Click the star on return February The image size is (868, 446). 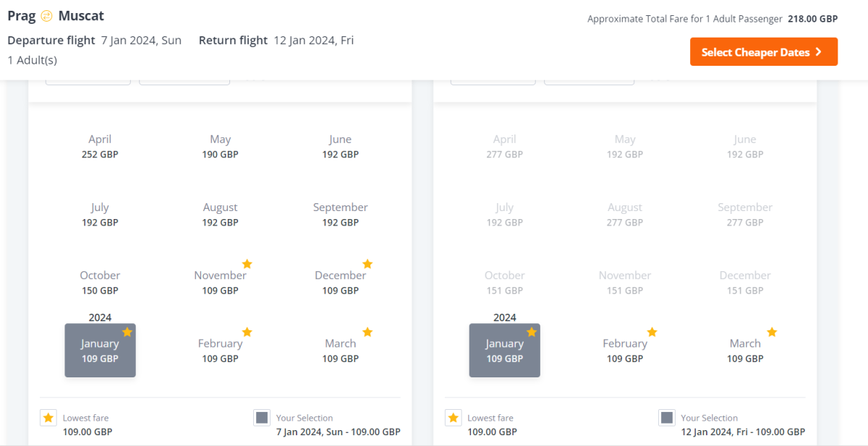(652, 332)
